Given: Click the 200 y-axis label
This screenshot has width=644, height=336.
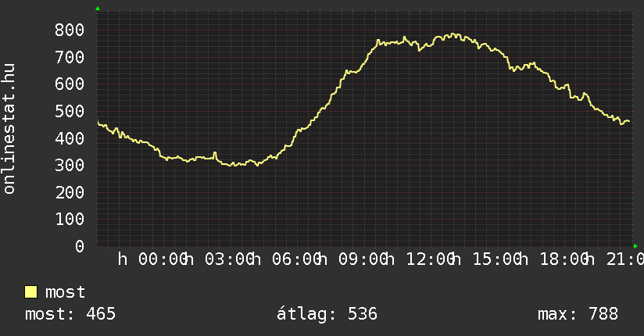Looking at the screenshot, I should tap(70, 192).
